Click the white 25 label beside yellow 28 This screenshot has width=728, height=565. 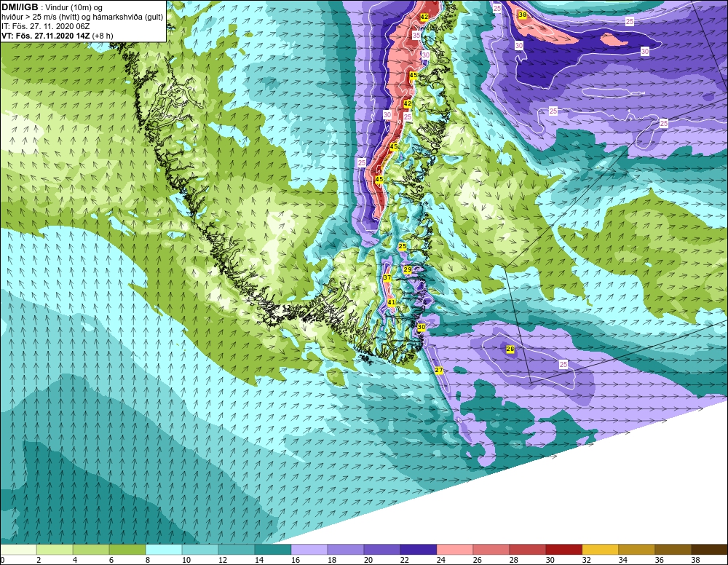[x=563, y=365]
